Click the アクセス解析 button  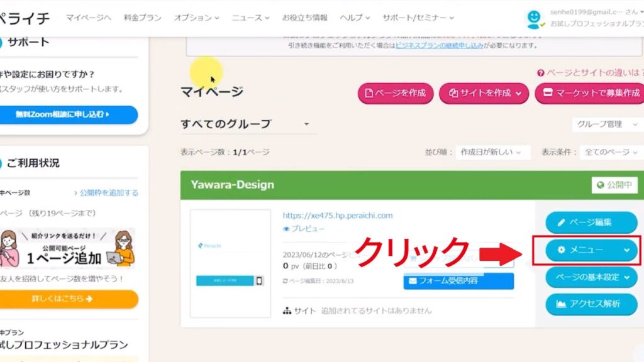tap(591, 304)
